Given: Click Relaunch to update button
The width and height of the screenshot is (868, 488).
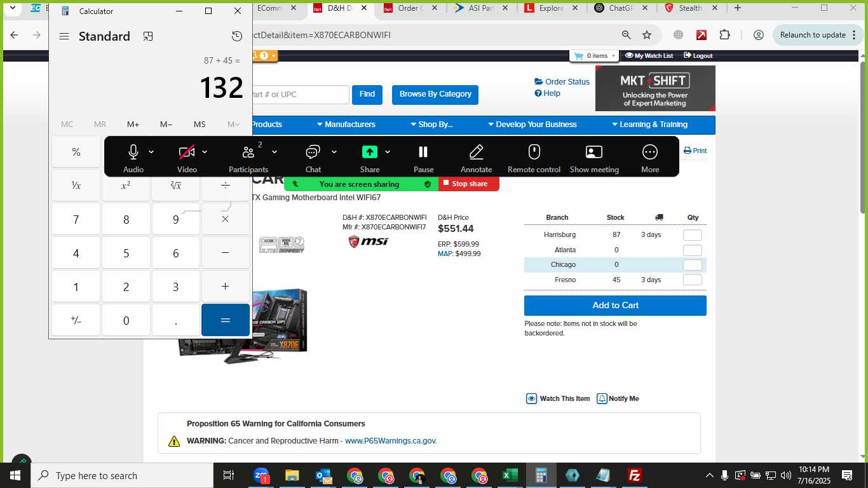Looking at the screenshot, I should pyautogui.click(x=818, y=35).
